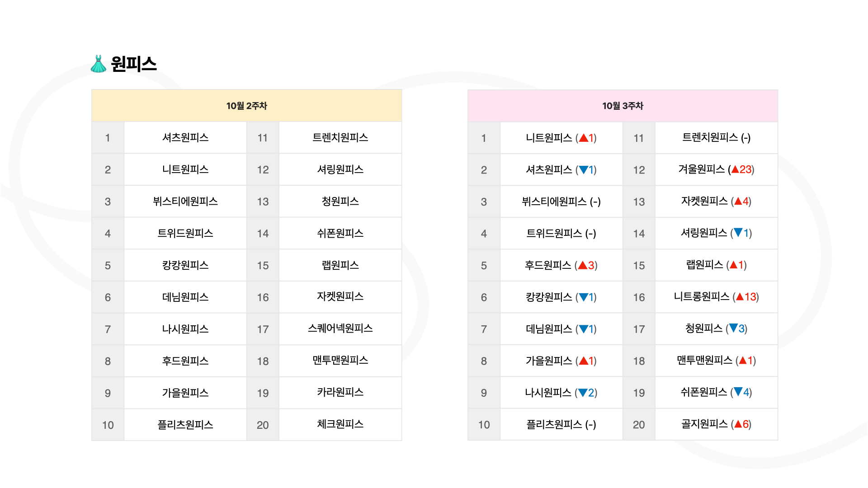Click the 골지원피스 (▲6) cell
The height and width of the screenshot is (488, 868).
pyautogui.click(x=717, y=424)
